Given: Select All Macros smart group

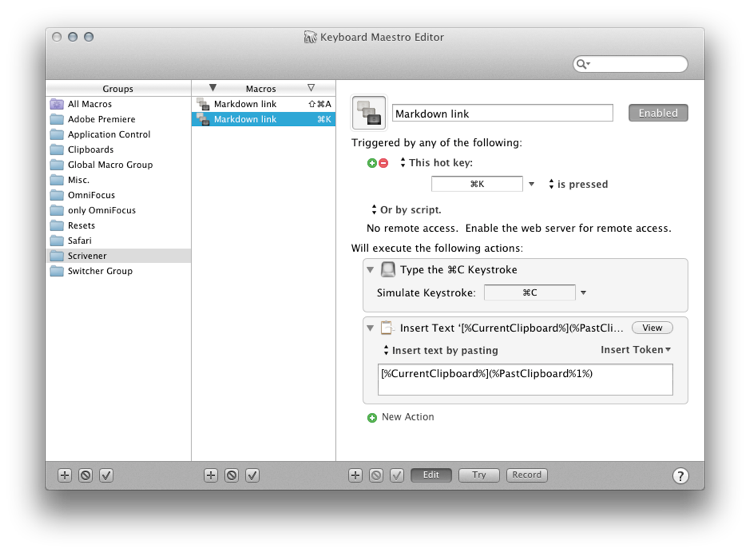Looking at the screenshot, I should point(119,104).
